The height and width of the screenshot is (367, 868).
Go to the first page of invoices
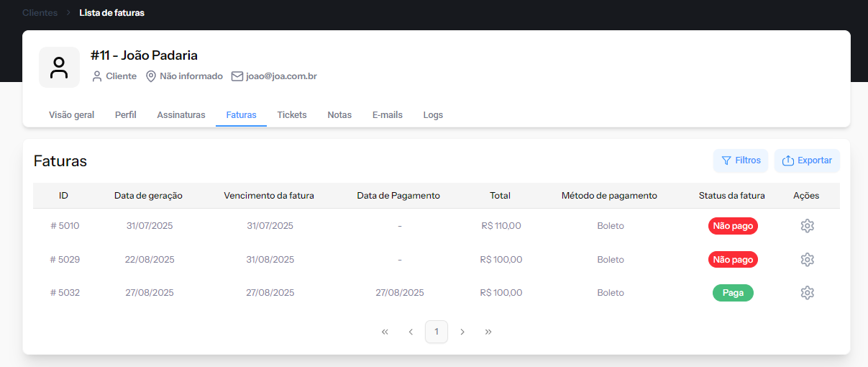[385, 332]
